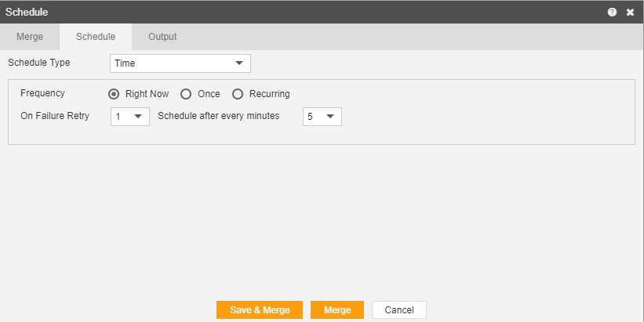Click the Frequency label text

coord(42,93)
